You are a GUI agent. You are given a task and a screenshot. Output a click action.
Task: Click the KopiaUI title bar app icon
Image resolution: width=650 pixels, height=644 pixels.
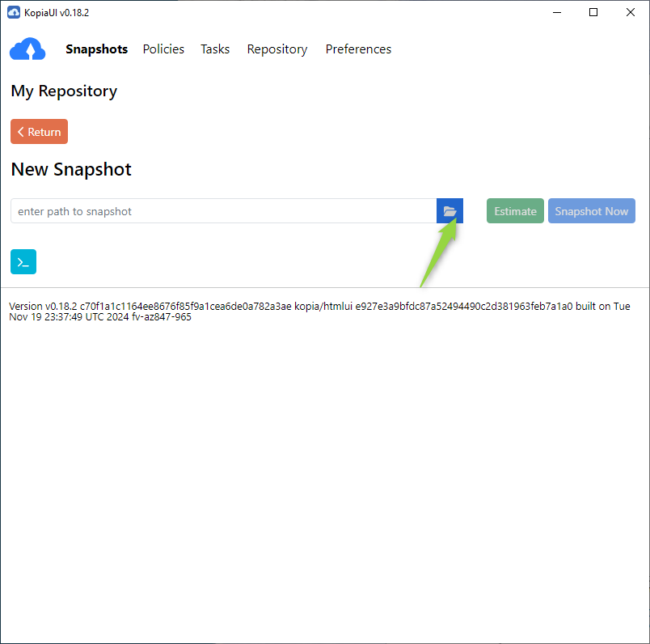tap(14, 12)
